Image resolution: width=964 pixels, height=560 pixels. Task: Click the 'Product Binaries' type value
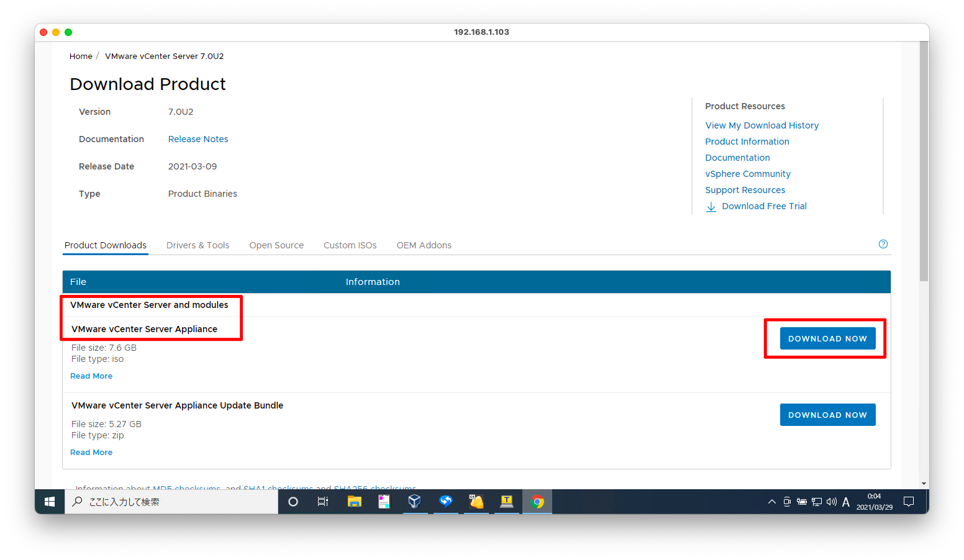point(202,194)
